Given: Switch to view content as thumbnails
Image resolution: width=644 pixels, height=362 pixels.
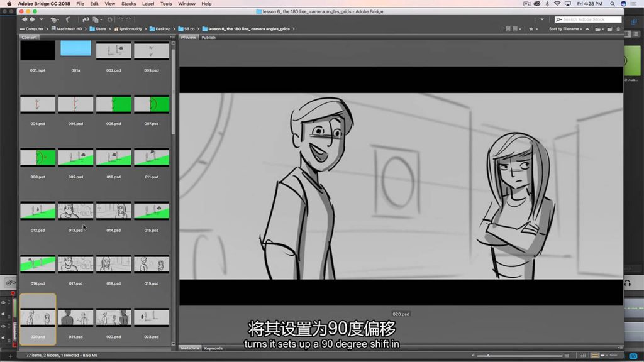Looking at the screenshot, I should 595,356.
